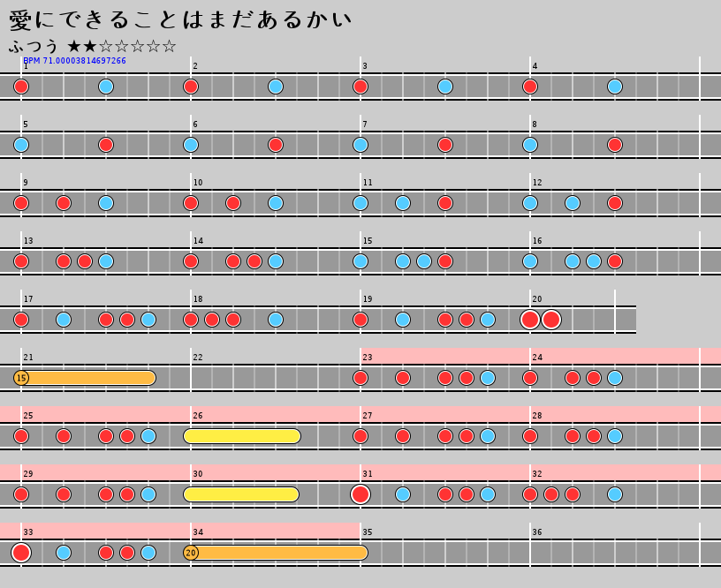Click the measure 22 number label
721x588 pixels.
[x=198, y=358]
